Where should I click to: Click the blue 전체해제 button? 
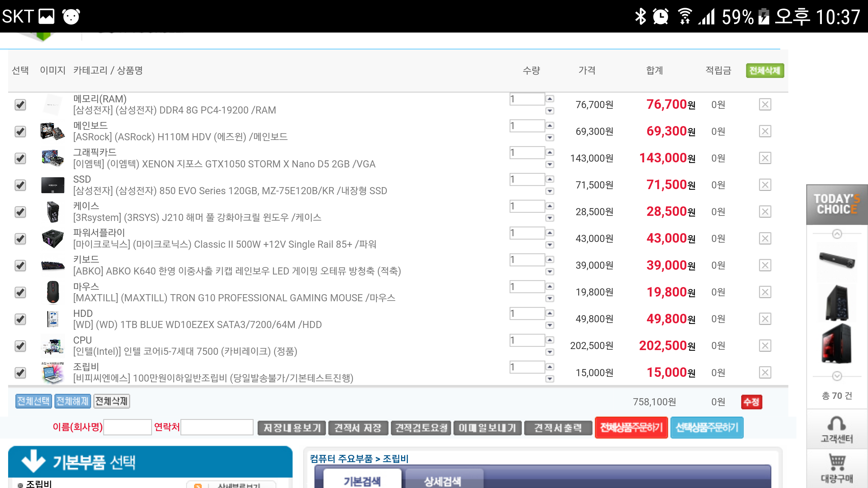[x=73, y=401]
